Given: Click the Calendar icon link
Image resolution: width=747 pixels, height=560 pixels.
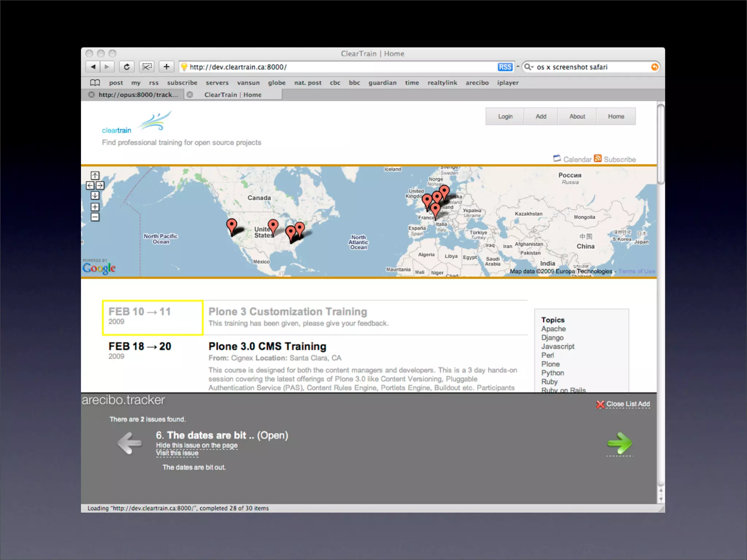Looking at the screenshot, I should pos(557,158).
